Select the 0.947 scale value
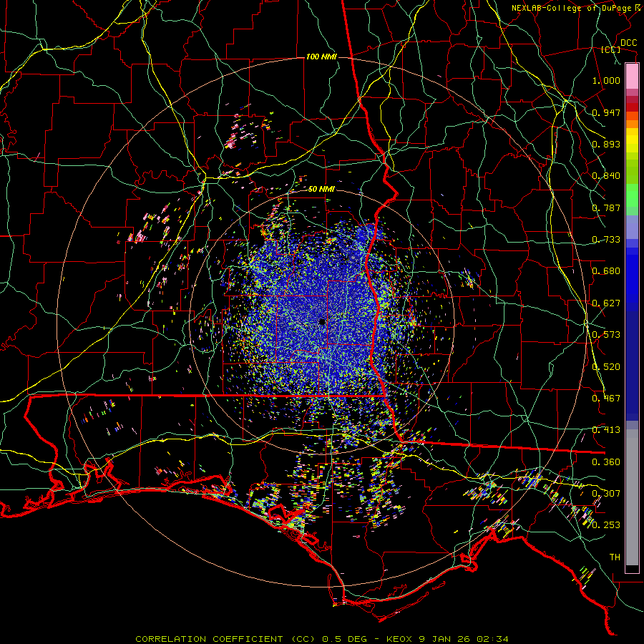 [606, 112]
